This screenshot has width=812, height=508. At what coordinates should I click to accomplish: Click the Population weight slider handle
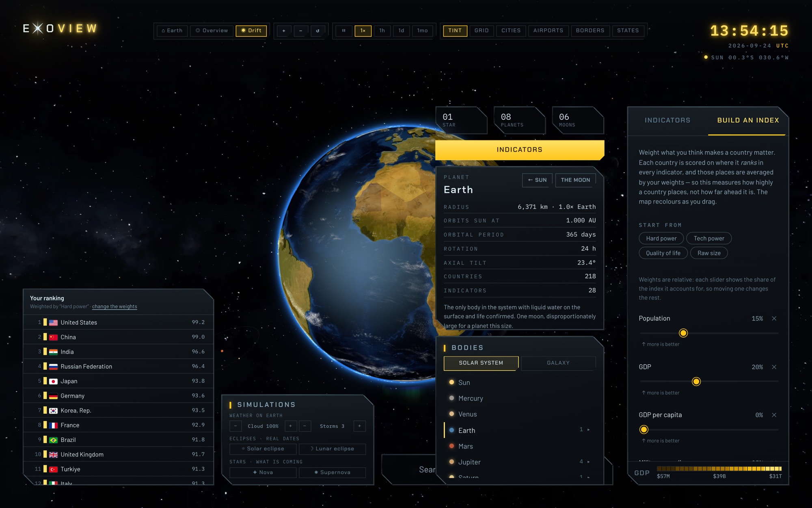pos(683,333)
